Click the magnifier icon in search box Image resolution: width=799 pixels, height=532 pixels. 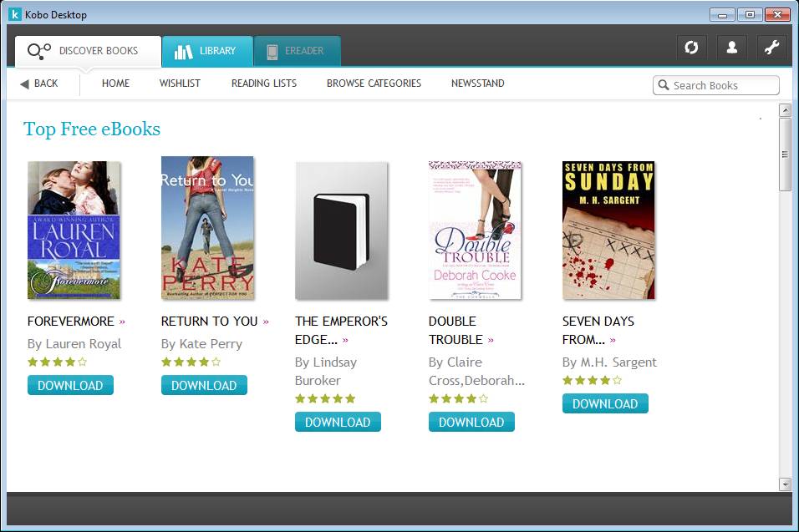pyautogui.click(x=663, y=85)
